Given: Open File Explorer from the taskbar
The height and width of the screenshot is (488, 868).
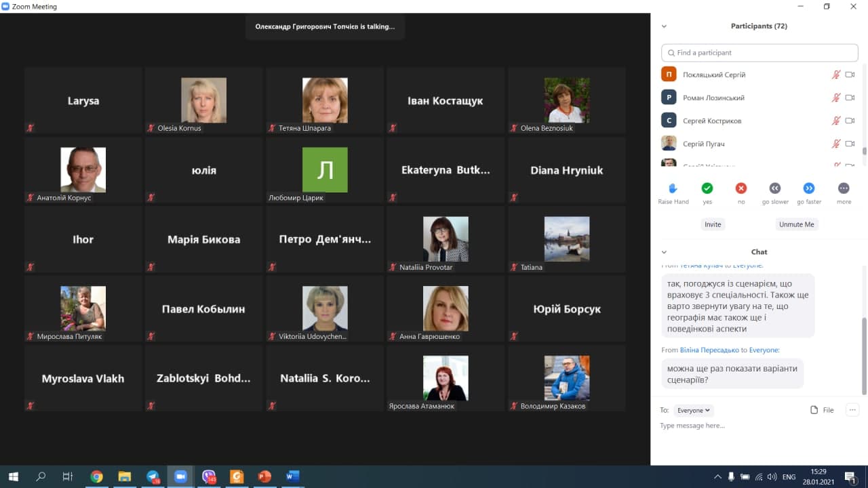Looking at the screenshot, I should pos(124,476).
